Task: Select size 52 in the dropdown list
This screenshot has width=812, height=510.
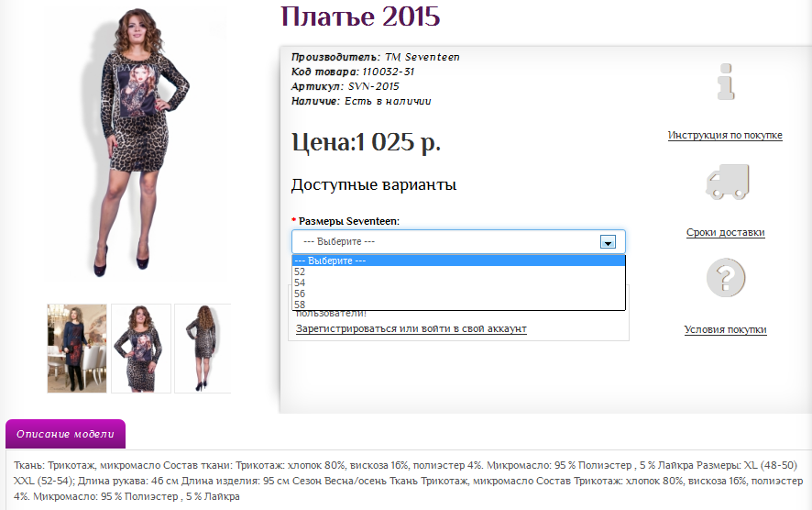Action: [x=458, y=272]
